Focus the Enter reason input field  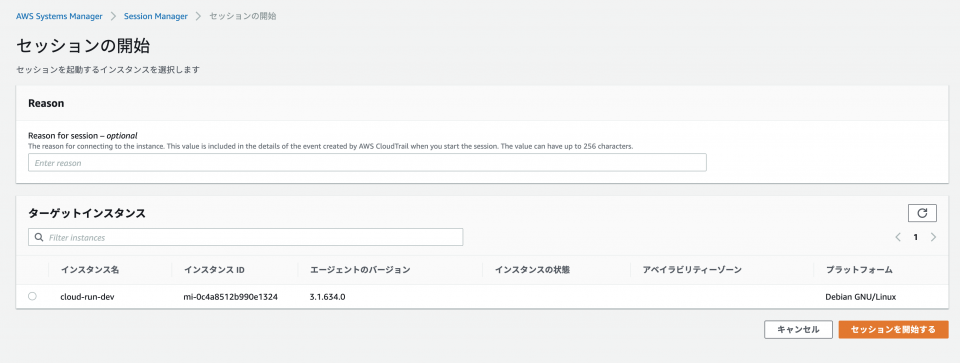pos(367,163)
